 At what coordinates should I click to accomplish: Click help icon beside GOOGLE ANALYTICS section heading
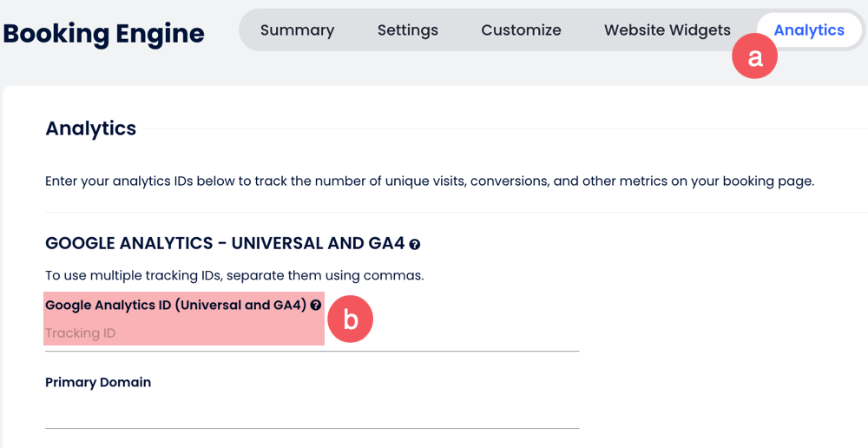pyautogui.click(x=415, y=245)
